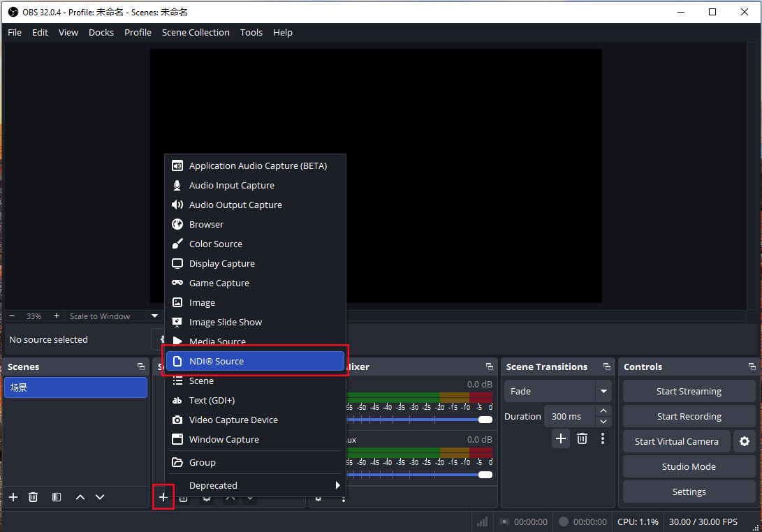Viewport: 762px width, 532px height.
Task: Adjust the top audio mixer volume slider
Action: (x=485, y=420)
